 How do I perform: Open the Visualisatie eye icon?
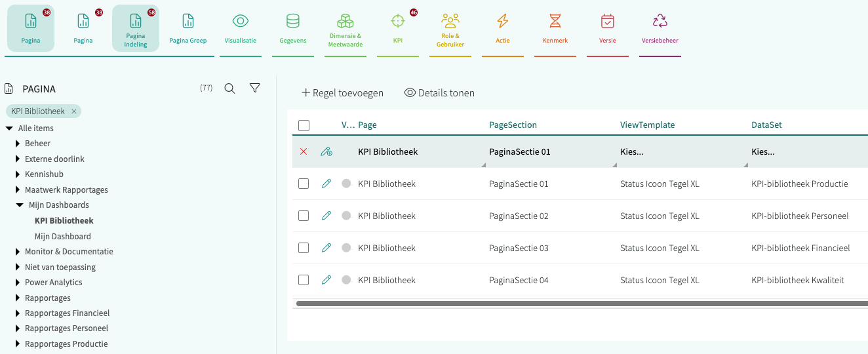click(x=241, y=22)
